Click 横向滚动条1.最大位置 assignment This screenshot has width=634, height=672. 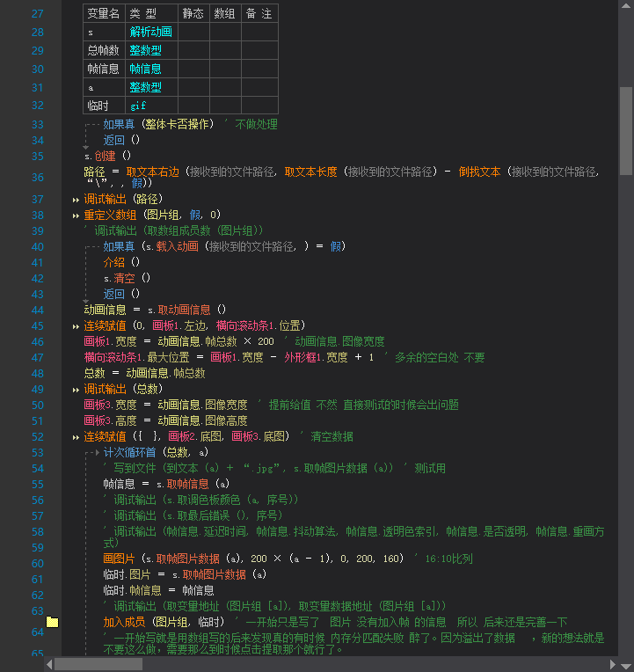[x=229, y=357]
